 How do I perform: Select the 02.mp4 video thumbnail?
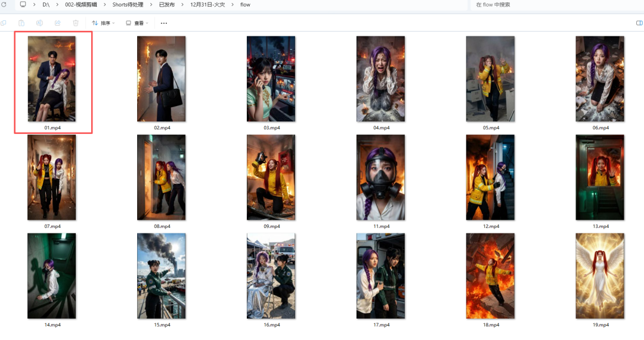[162, 79]
